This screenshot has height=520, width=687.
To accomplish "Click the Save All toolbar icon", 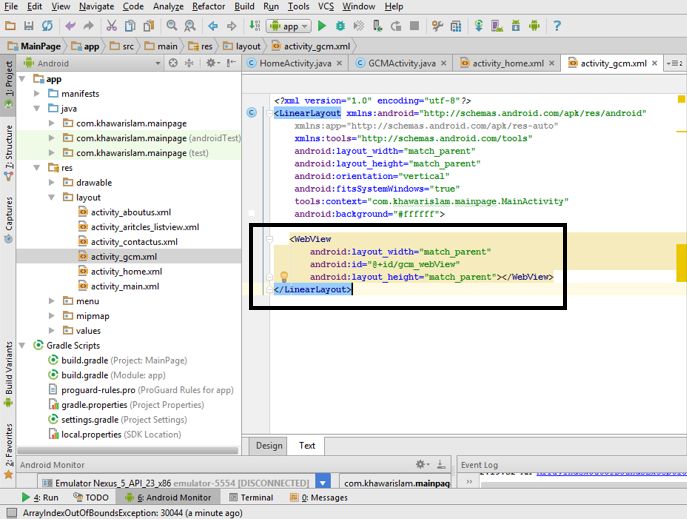I will (x=28, y=25).
